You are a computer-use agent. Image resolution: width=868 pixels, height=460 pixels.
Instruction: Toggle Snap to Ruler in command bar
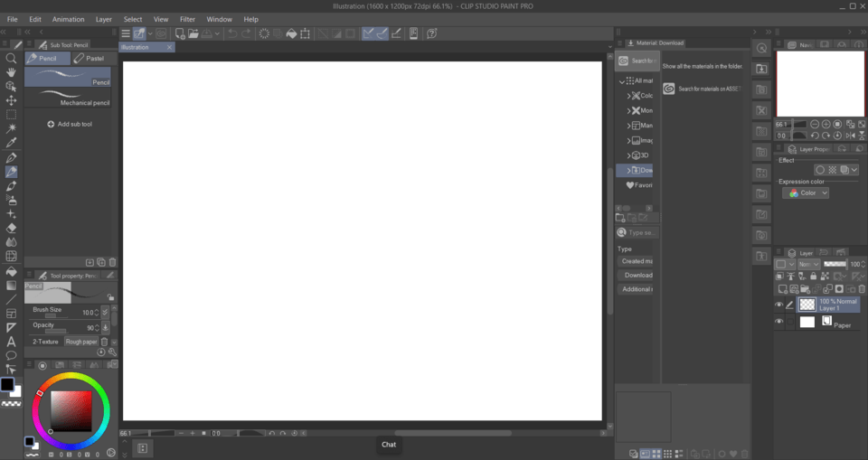pos(368,33)
